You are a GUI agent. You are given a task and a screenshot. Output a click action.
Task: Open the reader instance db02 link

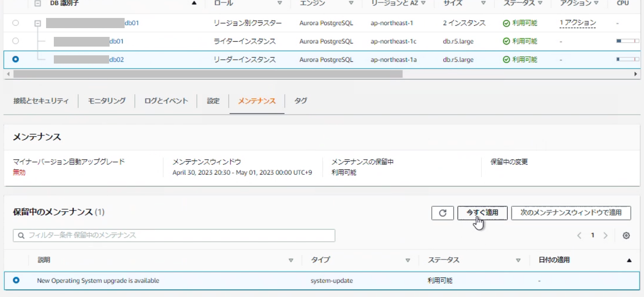(116, 60)
